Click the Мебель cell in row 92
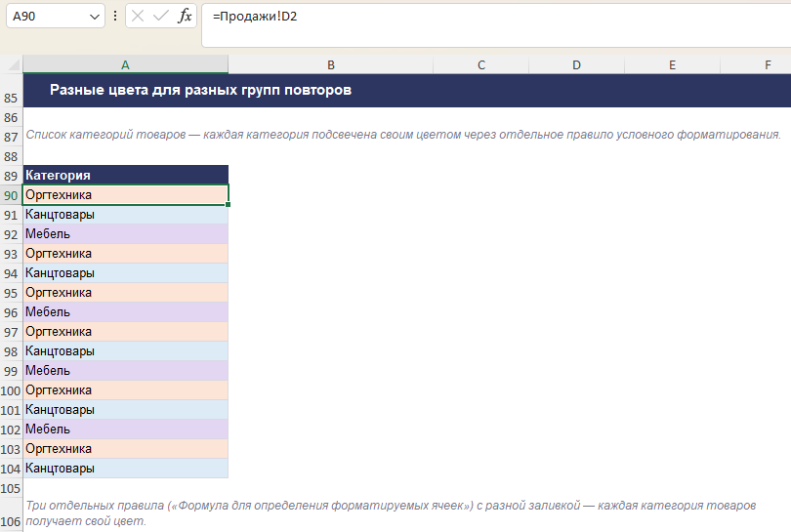The width and height of the screenshot is (791, 532). pyautogui.click(x=126, y=234)
